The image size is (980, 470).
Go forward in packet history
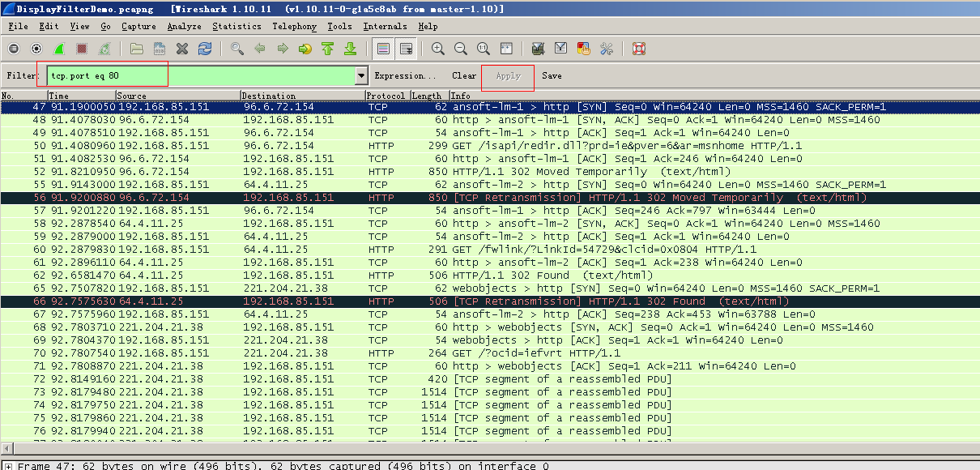[283, 49]
